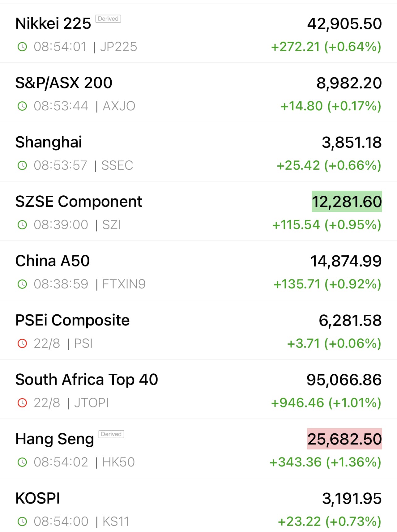Viewport: 397px width, 532px height.
Task: Click the clock icon under SZSE Component
Action: [22, 225]
